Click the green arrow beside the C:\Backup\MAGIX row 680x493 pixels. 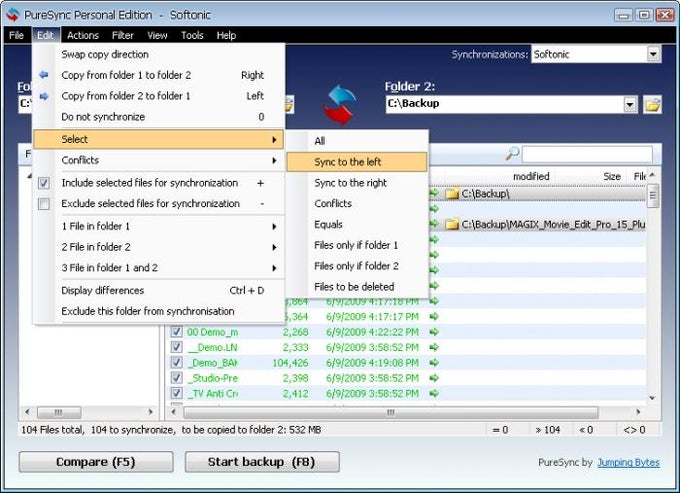coord(434,224)
